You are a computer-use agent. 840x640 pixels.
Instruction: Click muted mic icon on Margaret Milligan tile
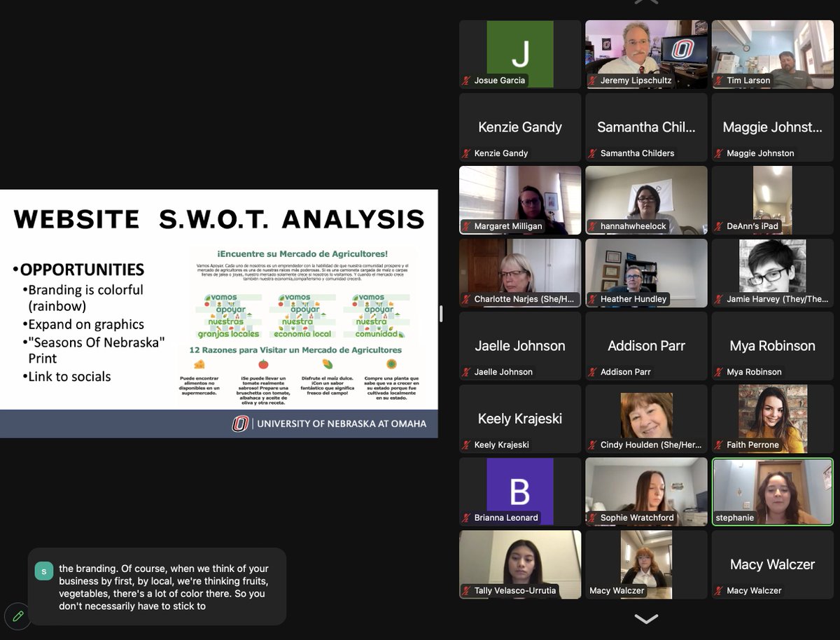(x=466, y=226)
